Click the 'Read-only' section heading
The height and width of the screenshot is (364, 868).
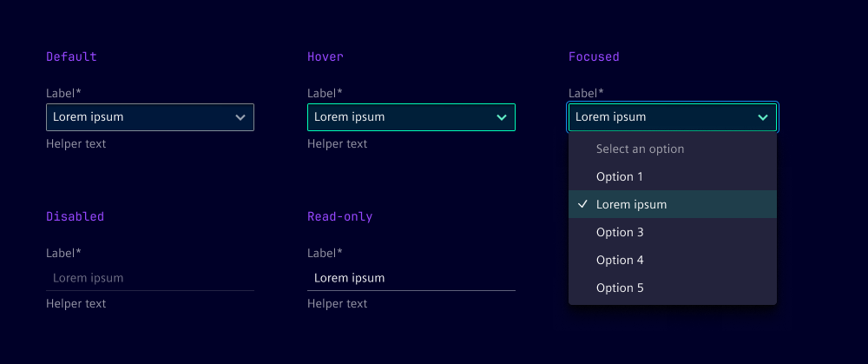pyautogui.click(x=339, y=217)
